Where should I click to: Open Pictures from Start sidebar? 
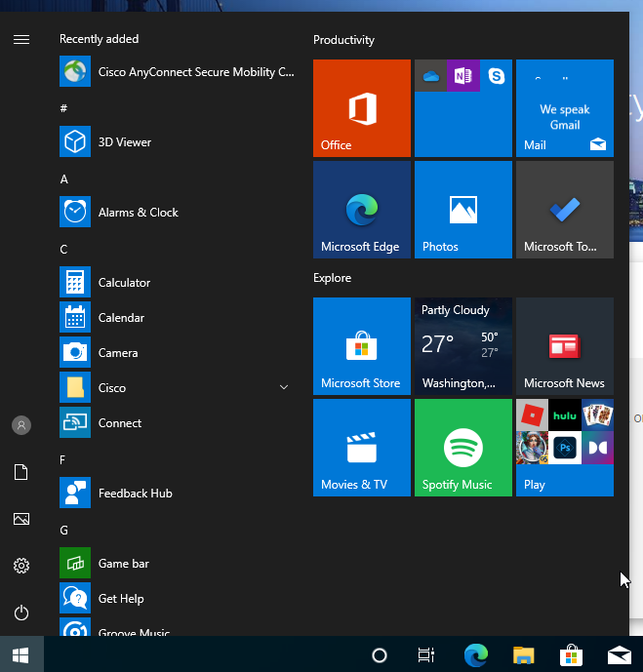tap(21, 519)
